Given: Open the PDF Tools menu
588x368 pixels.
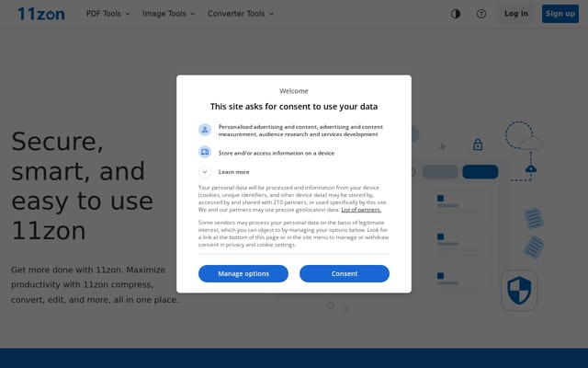Looking at the screenshot, I should 108,14.
